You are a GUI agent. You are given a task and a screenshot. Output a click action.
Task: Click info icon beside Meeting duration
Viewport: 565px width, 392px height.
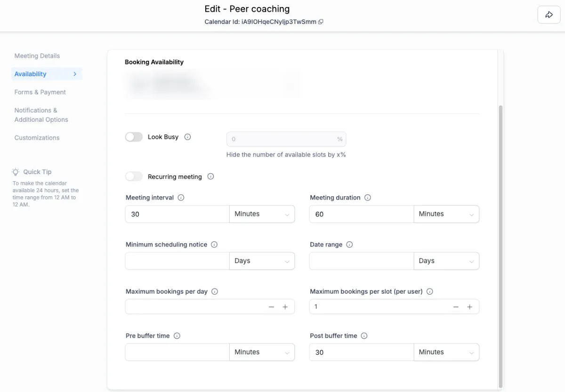tap(368, 198)
